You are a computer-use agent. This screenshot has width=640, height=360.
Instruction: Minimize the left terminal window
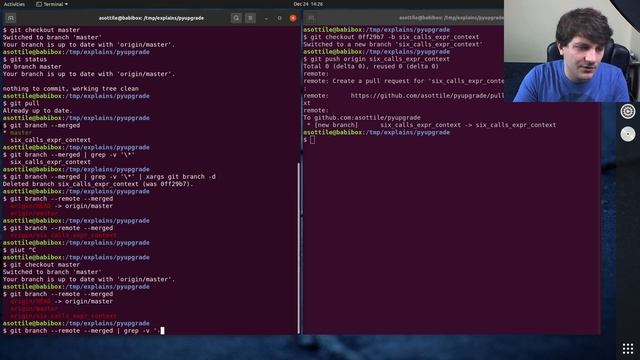[x=266, y=18]
